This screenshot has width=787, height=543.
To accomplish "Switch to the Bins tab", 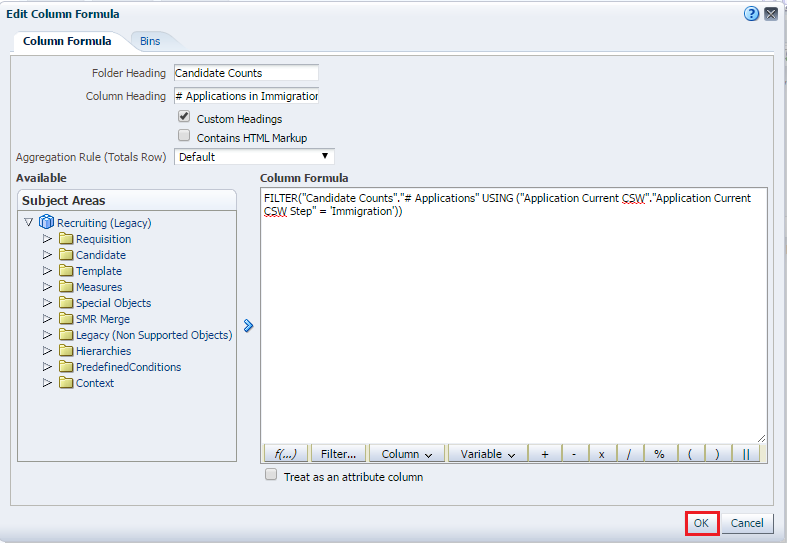I will 150,41.
